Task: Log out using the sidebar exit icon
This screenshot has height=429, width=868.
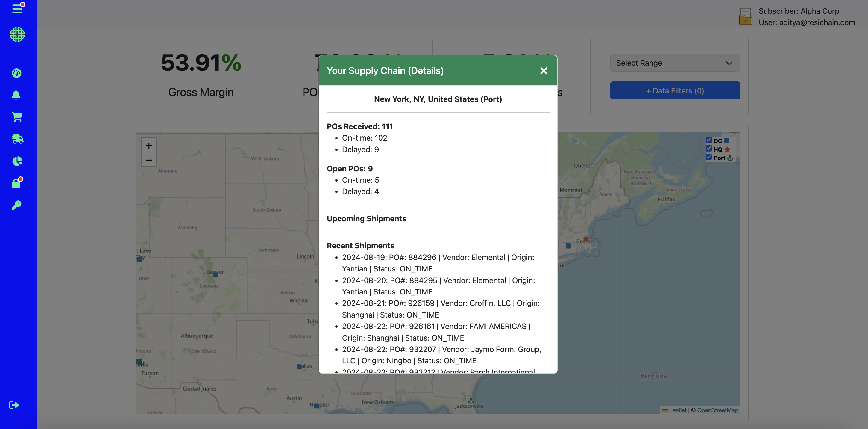Action: pyautogui.click(x=14, y=405)
